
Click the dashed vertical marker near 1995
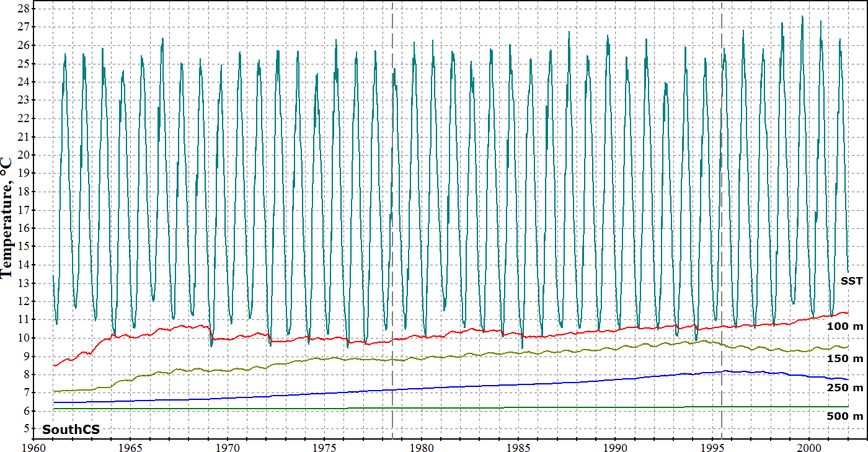pos(722,186)
